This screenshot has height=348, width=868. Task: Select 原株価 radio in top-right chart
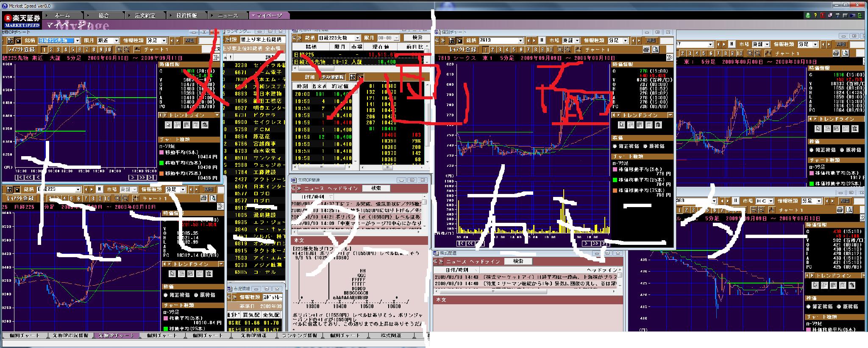coord(842,150)
